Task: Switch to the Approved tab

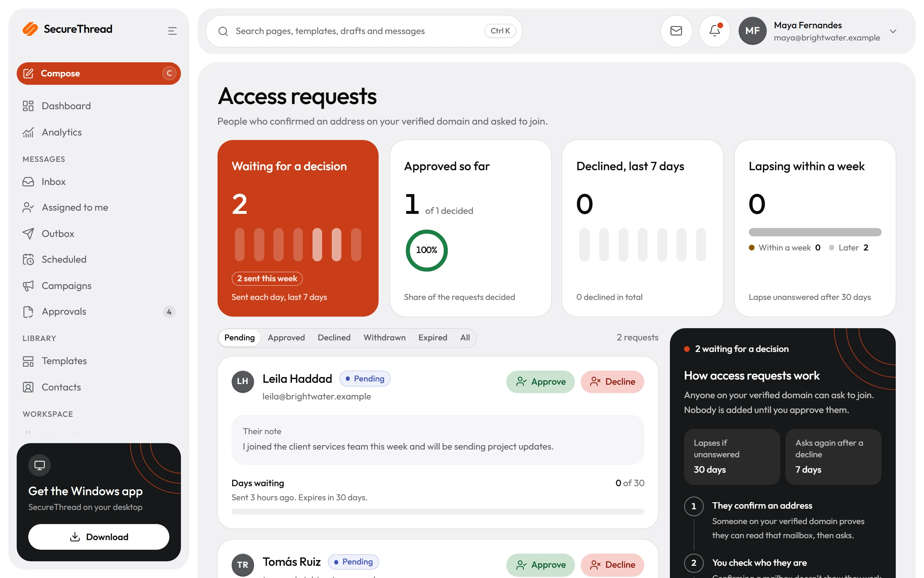Action: point(286,337)
